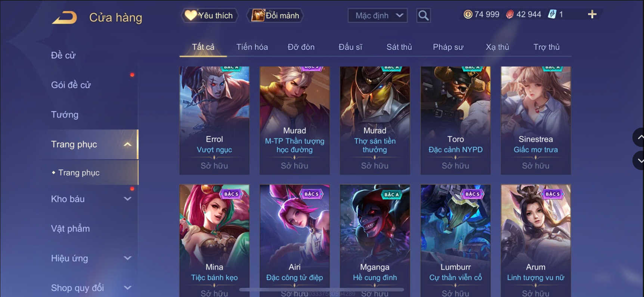Switch to the Pháp sư tab
The image size is (644, 297).
(x=448, y=47)
